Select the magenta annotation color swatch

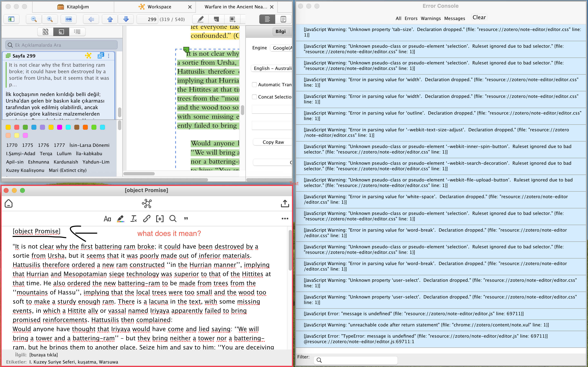(x=60, y=127)
